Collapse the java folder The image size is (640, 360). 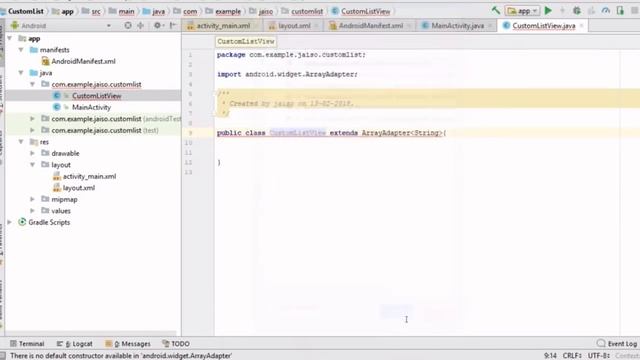click(x=21, y=73)
